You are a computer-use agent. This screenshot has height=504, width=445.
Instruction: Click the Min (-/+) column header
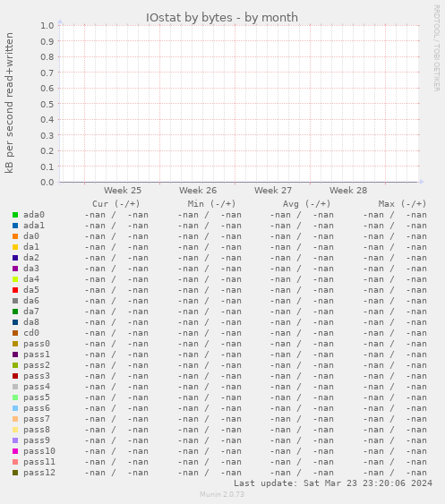pos(211,204)
